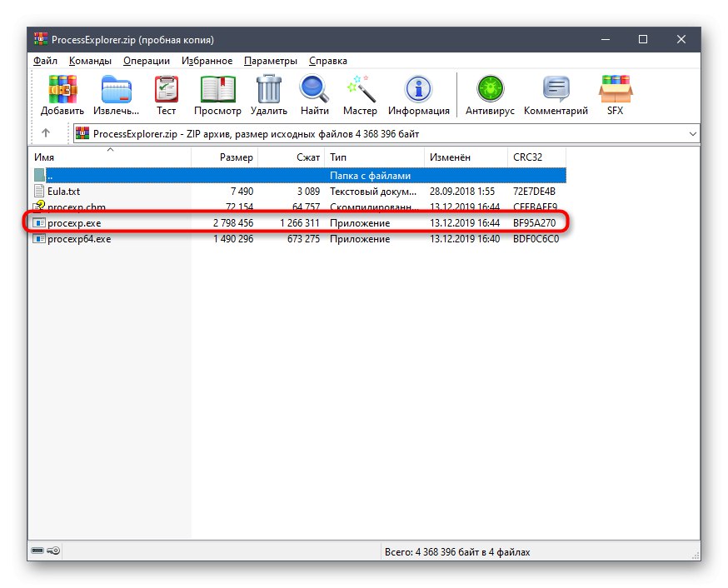728x588 pixels.
Task: Open the Команды menu
Action: [90, 61]
